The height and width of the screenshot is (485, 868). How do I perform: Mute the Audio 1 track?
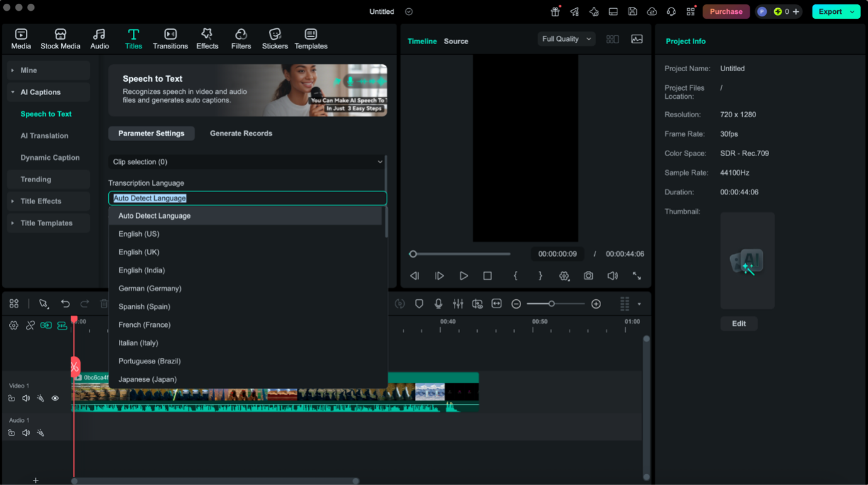click(x=26, y=433)
